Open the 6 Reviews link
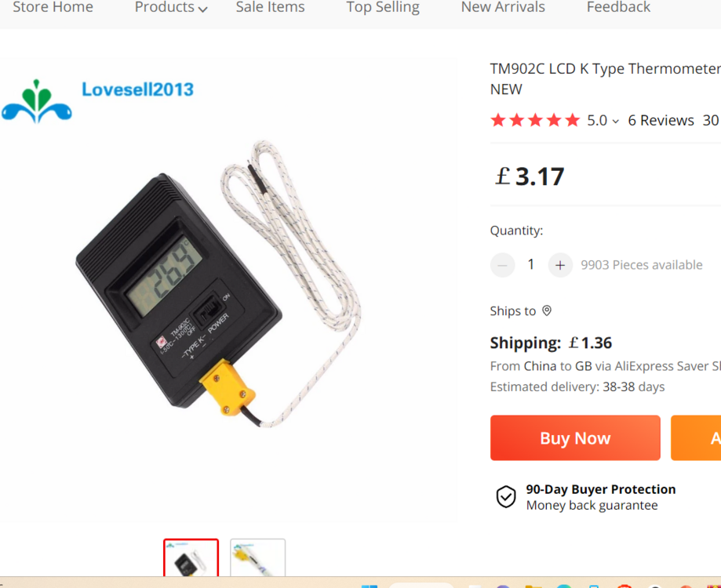The image size is (721, 588). tap(661, 121)
